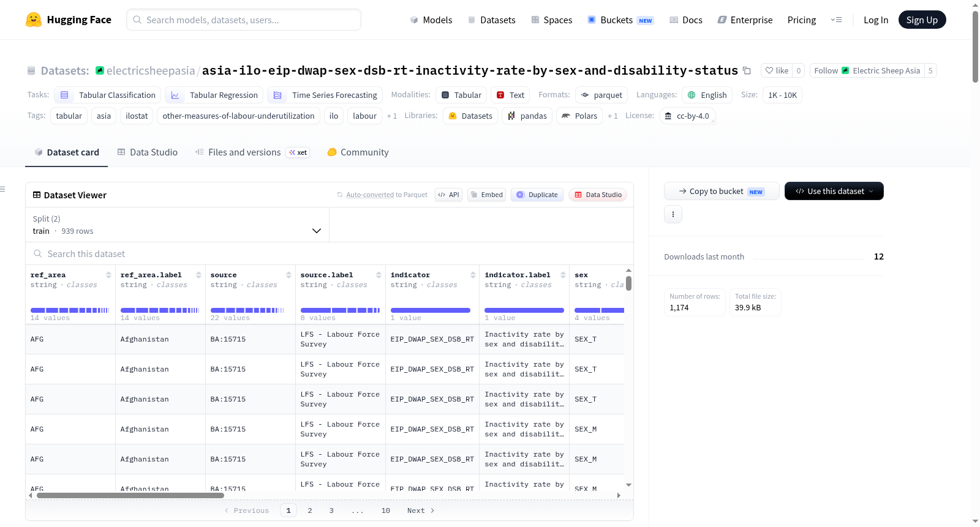Go to page 10 of the dataset
The width and height of the screenshot is (980, 527).
pos(386,510)
